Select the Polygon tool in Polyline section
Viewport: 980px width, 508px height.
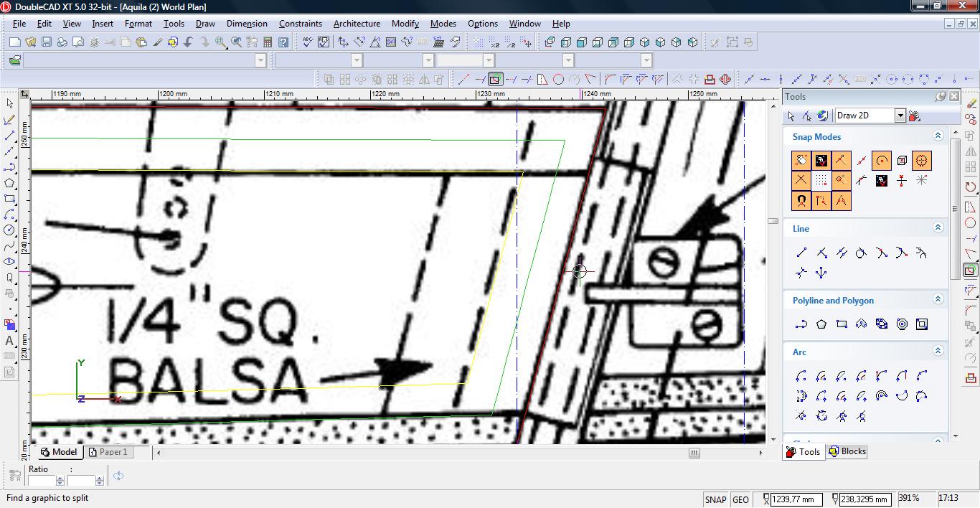click(821, 324)
